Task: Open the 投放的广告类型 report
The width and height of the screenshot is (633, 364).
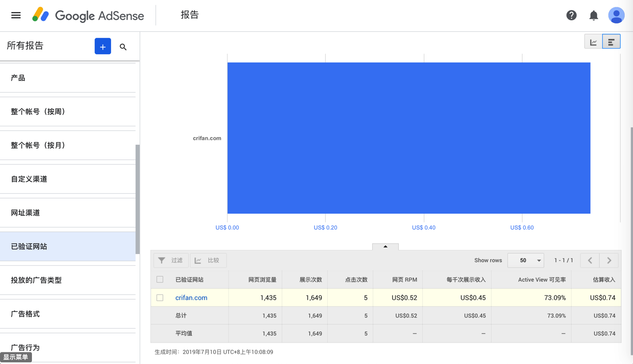Action: pos(68,280)
